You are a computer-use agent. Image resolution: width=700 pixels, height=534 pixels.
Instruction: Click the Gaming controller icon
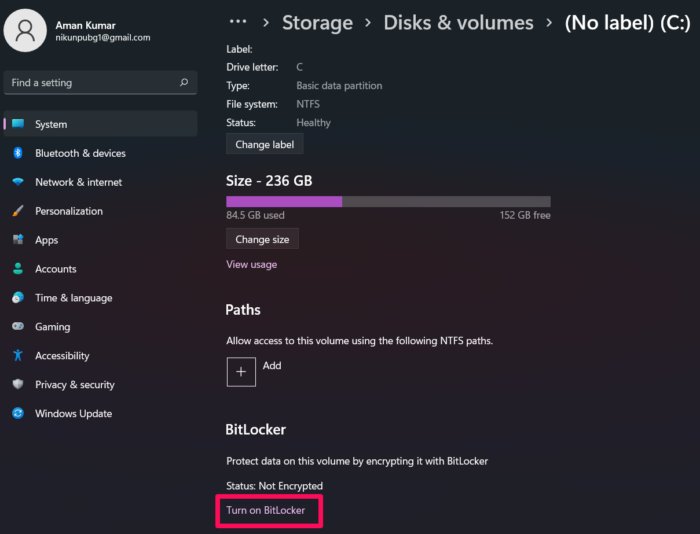point(18,327)
